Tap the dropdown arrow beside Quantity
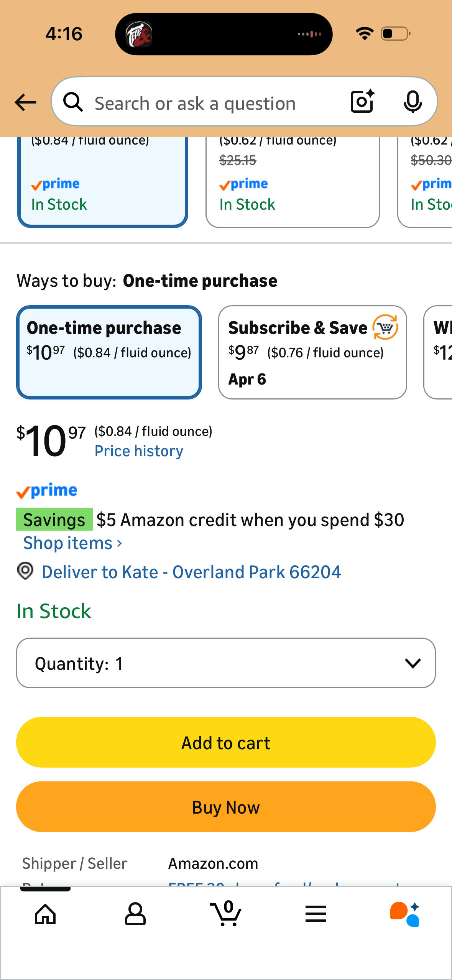452x980 pixels. point(413,663)
